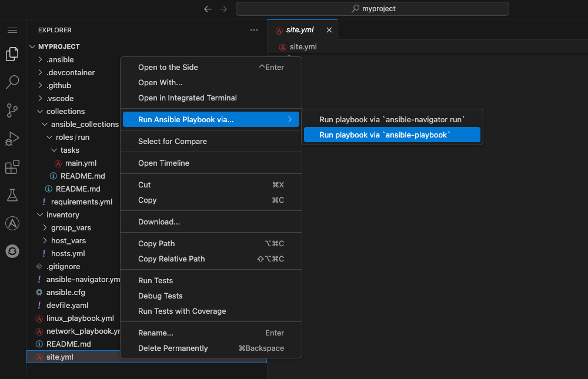Expand the .devcontainer folder
This screenshot has width=588, height=379.
70,73
